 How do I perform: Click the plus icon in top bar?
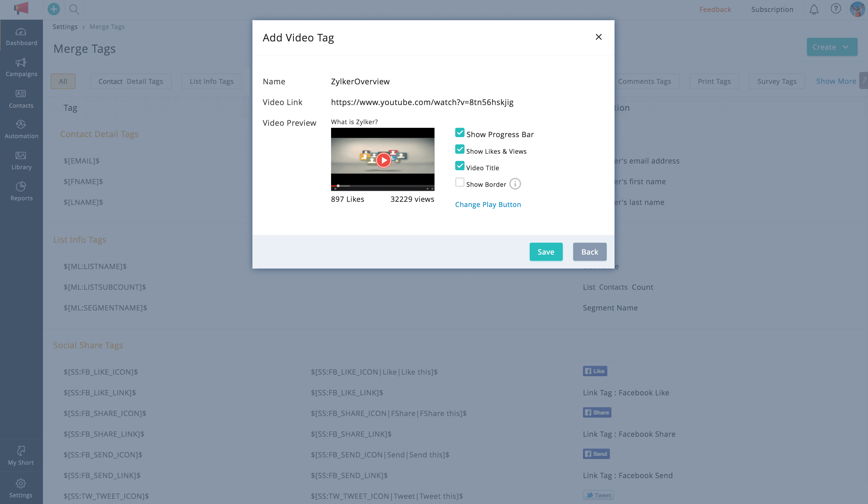point(53,9)
